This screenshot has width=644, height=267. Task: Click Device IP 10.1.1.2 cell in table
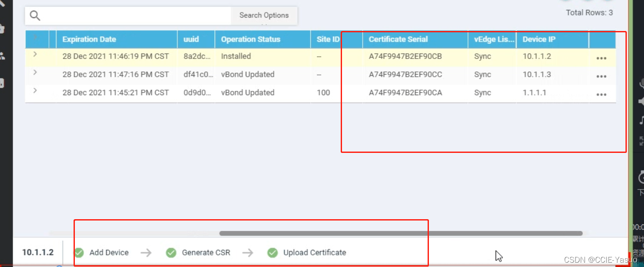pos(537,56)
